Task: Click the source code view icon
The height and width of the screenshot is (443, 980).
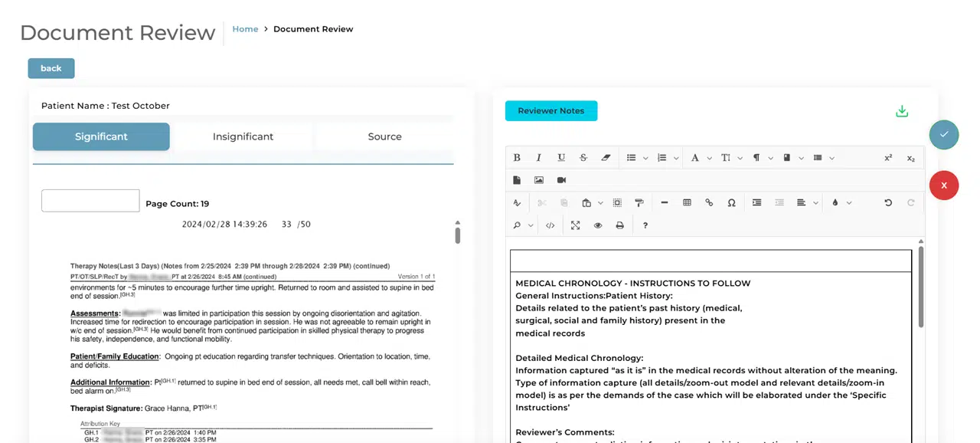Action: [x=550, y=225]
